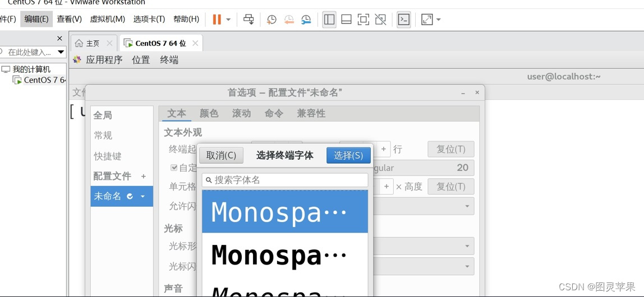Click the default check mark icon on 未命名
Screen dimensions: 644x297
click(x=130, y=197)
